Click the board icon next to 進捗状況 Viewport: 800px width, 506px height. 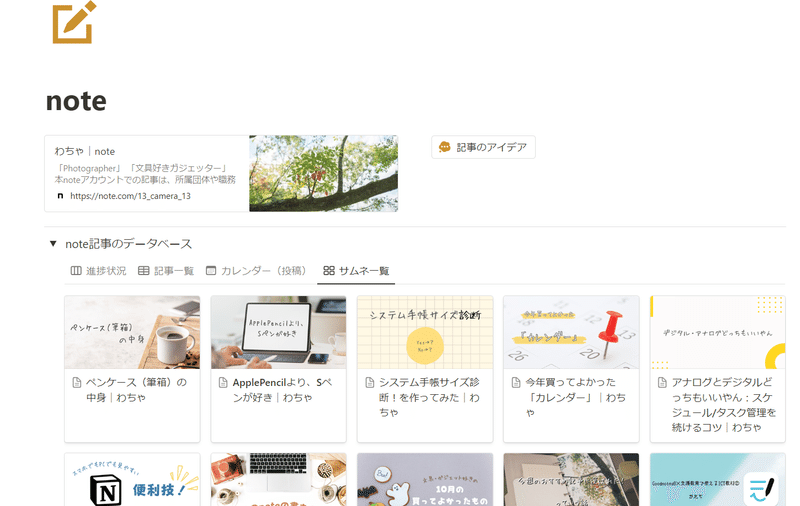pyautogui.click(x=76, y=271)
